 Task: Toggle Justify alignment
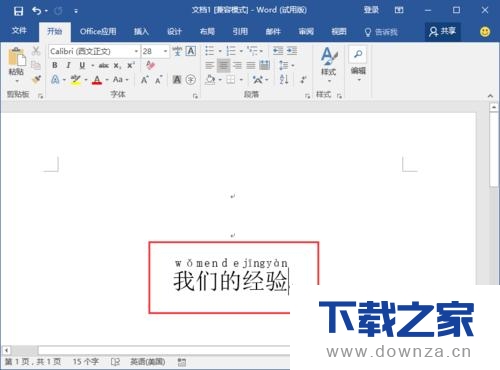tap(251, 65)
